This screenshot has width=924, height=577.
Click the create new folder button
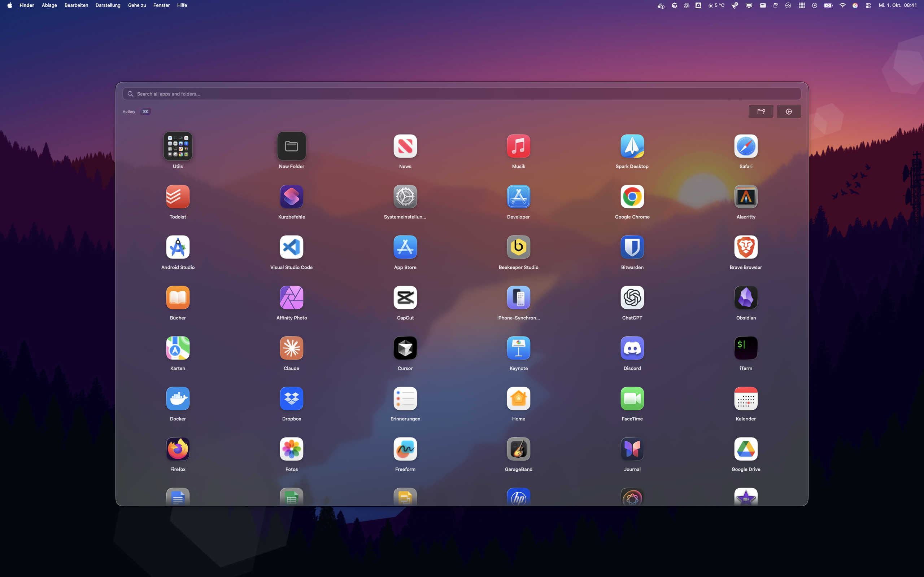tap(760, 111)
